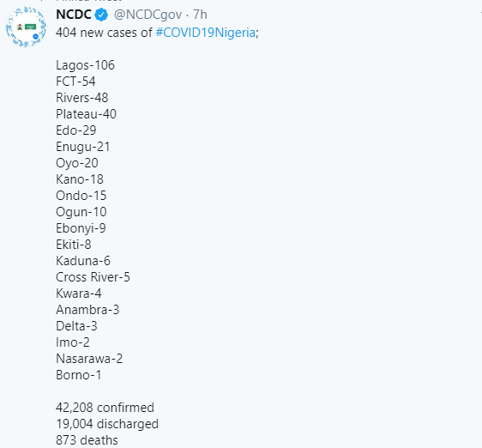Viewport: 482px width, 448px height.
Task: Click the blue verified badge beside NCDC
Action: tap(101, 15)
